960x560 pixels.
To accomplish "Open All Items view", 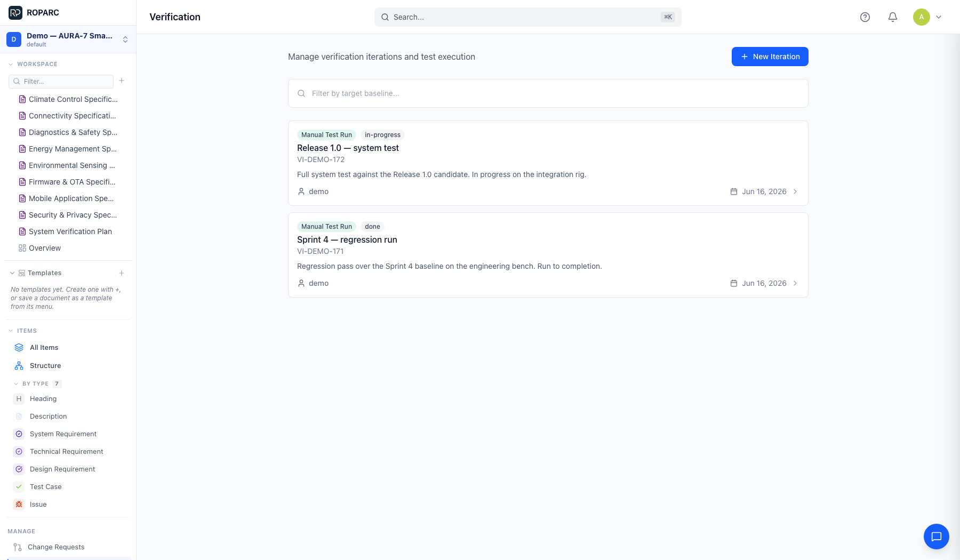I will pyautogui.click(x=68, y=347).
